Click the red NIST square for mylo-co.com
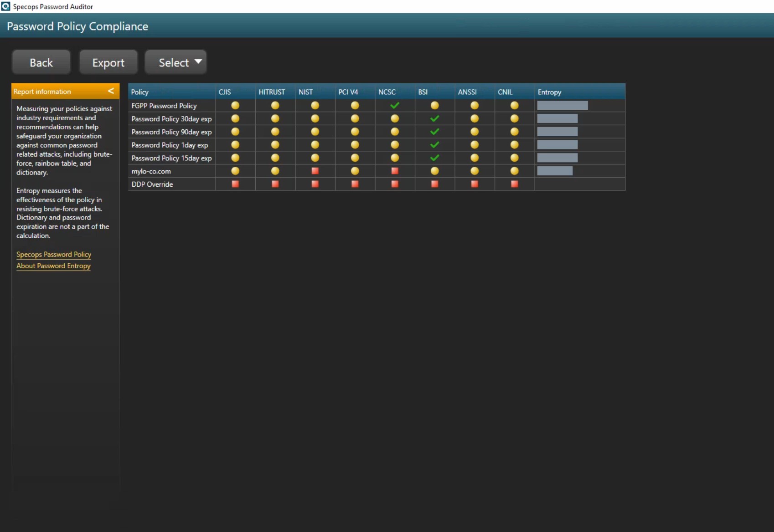The width and height of the screenshot is (774, 532). pos(315,171)
